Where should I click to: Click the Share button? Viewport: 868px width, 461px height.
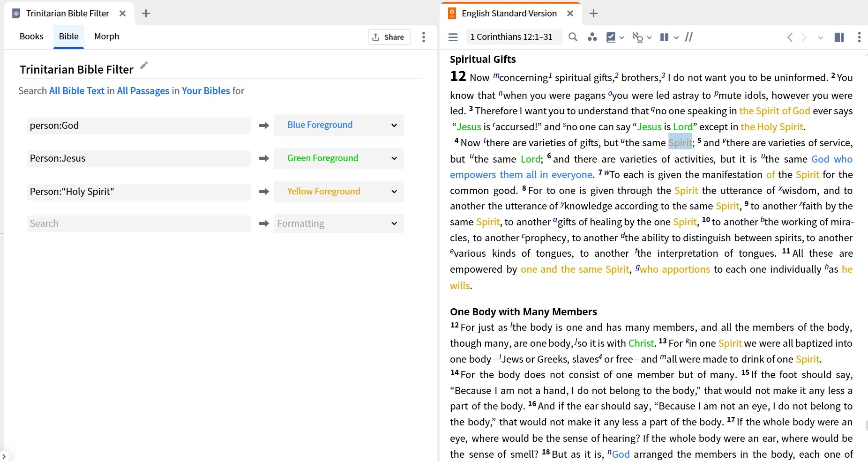[x=389, y=37]
